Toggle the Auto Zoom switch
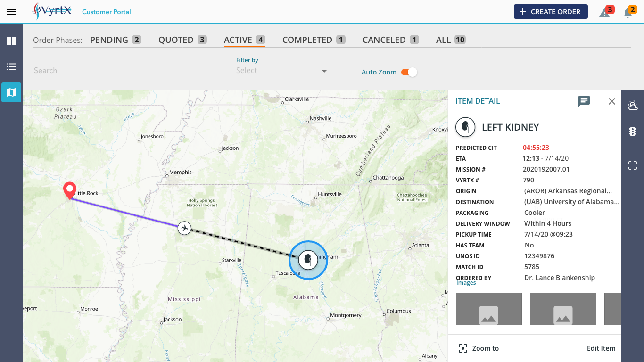The height and width of the screenshot is (362, 644). tap(409, 72)
